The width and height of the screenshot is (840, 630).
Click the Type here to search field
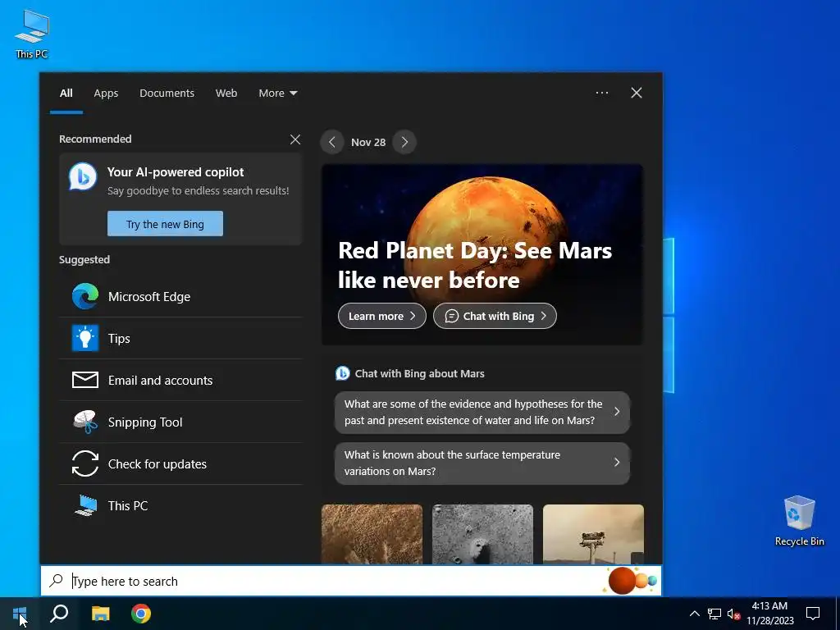tap(351, 581)
